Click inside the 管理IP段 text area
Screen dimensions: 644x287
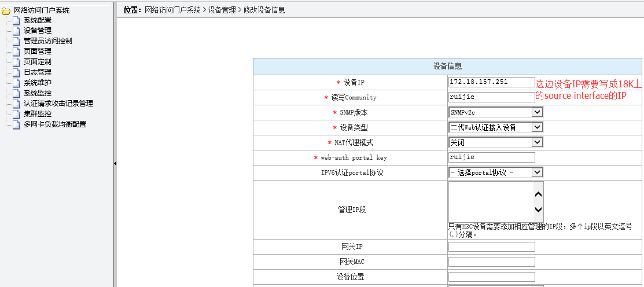[x=491, y=201]
